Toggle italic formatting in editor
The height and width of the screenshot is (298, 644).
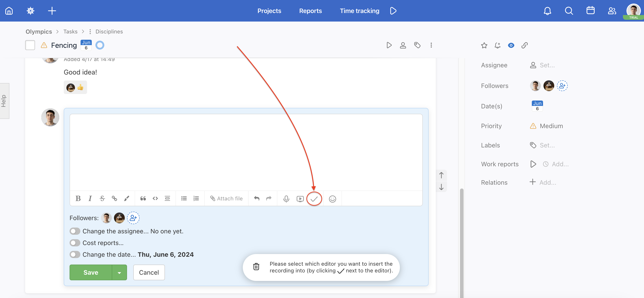click(x=90, y=198)
